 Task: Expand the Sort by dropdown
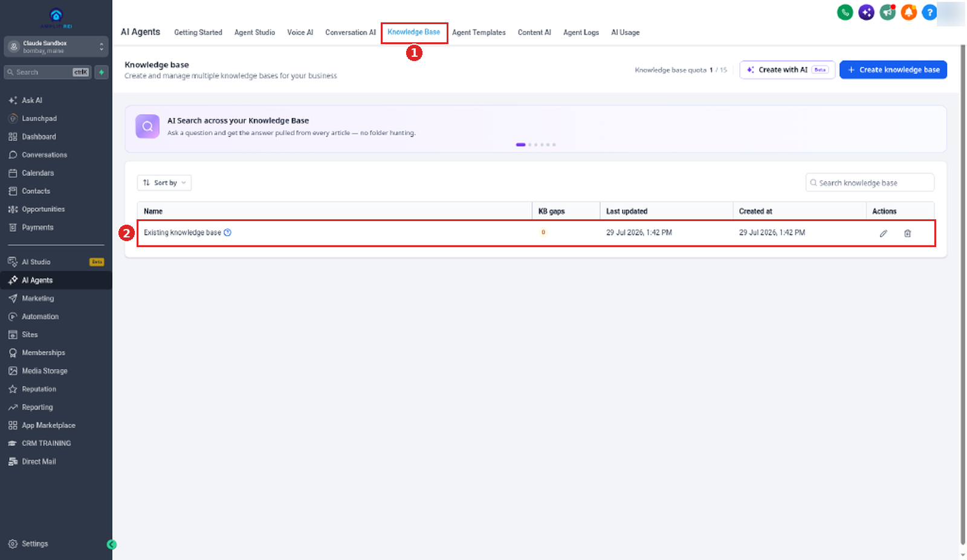coord(164,183)
